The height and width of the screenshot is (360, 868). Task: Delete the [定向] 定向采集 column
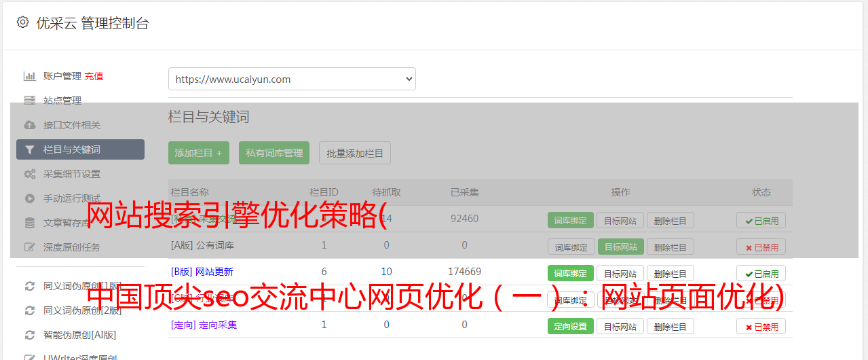[670, 326]
